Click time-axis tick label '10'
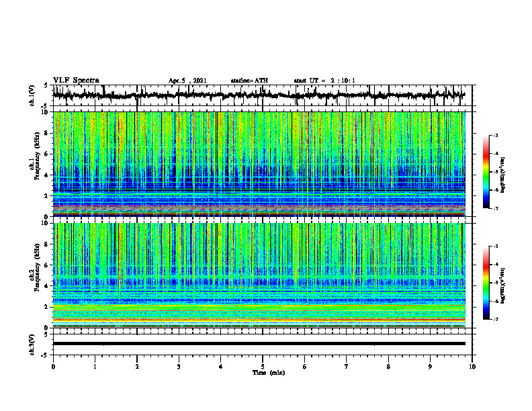 tap(472, 367)
